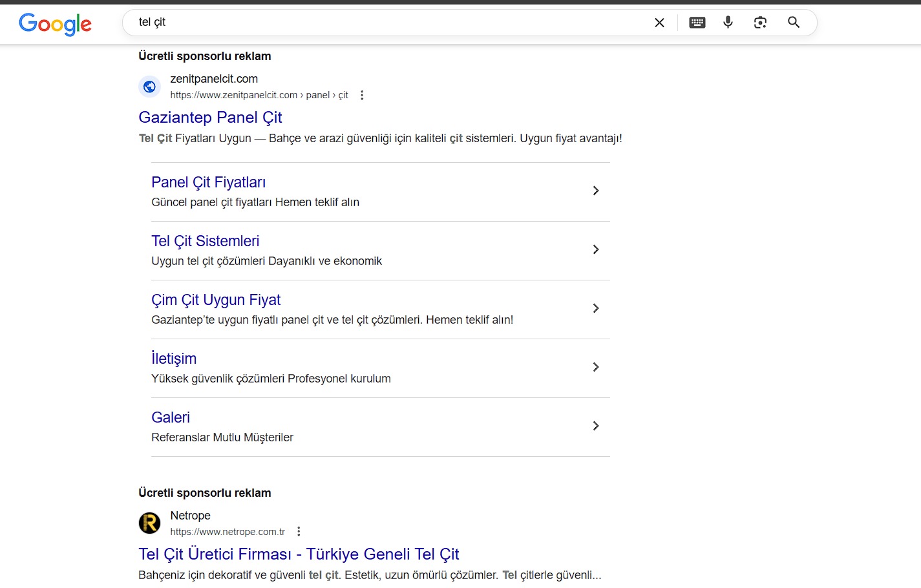
Task: Open the Galeri sitelink
Action: [171, 417]
